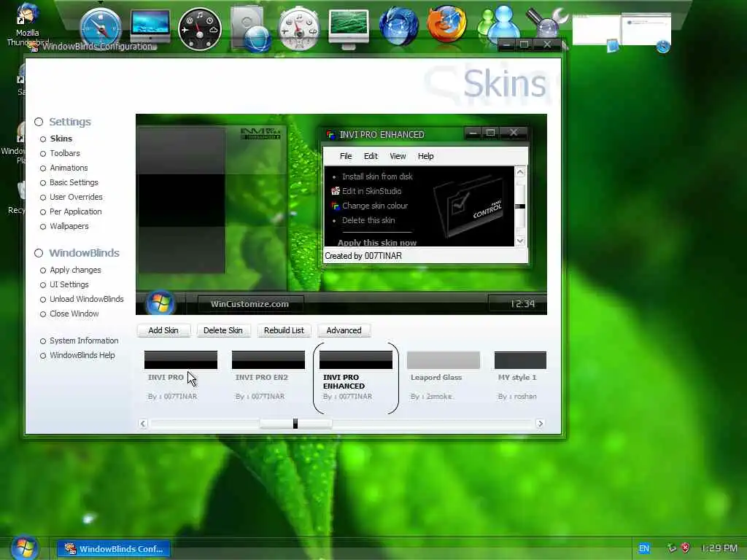The image size is (747, 560).
Task: Click the Windows Start orb
Action: click(x=25, y=547)
